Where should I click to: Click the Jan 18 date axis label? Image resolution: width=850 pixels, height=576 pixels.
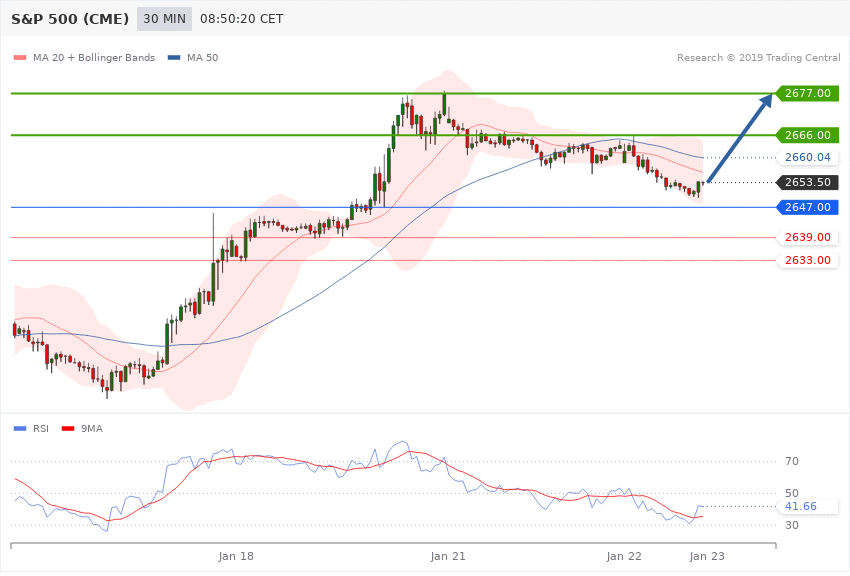click(236, 556)
